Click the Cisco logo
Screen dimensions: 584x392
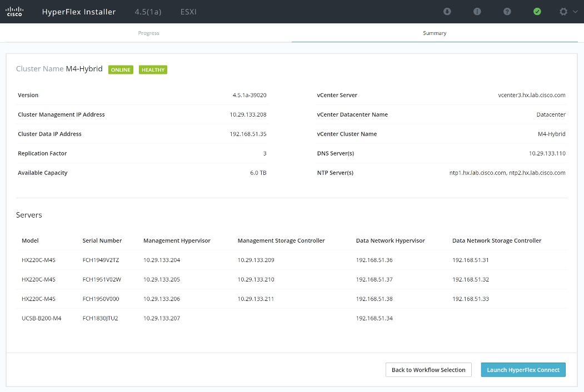click(14, 12)
